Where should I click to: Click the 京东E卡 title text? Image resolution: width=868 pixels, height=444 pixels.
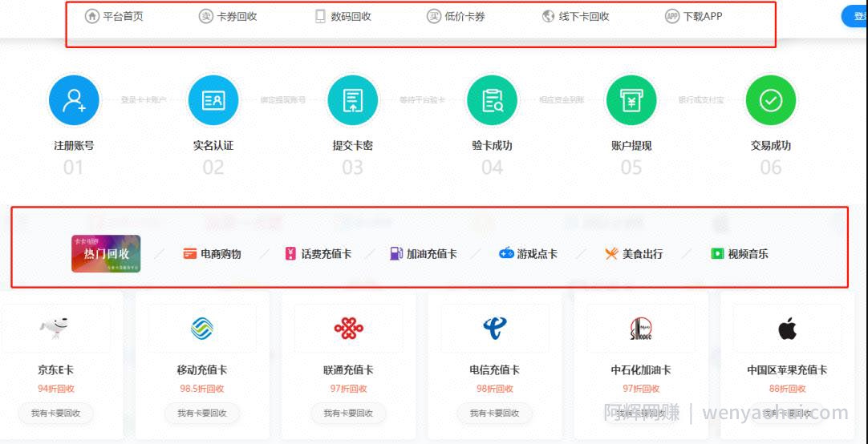coord(55,370)
